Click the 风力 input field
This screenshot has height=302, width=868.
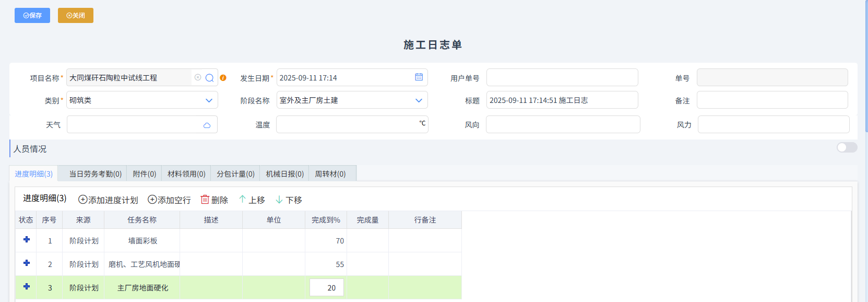(x=774, y=124)
